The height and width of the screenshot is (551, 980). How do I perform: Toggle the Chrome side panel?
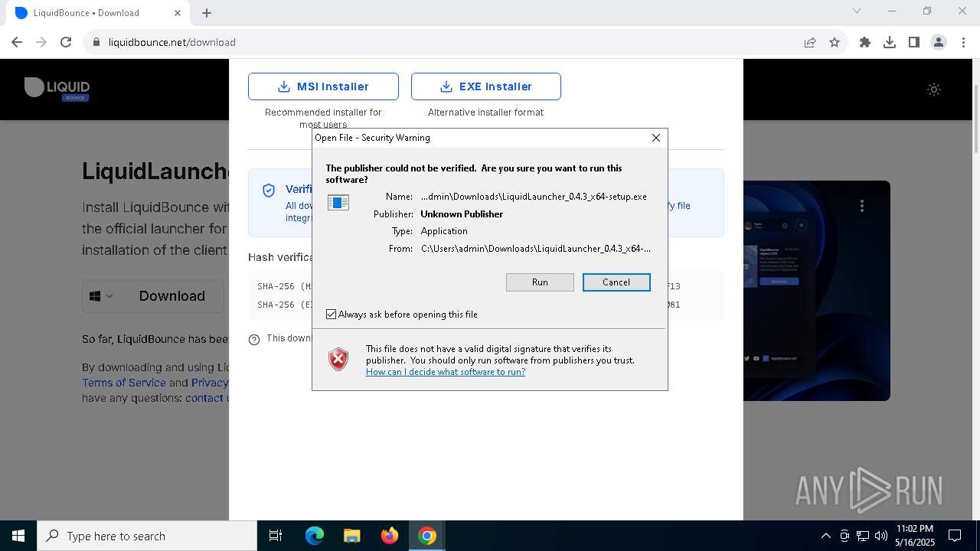point(914,42)
